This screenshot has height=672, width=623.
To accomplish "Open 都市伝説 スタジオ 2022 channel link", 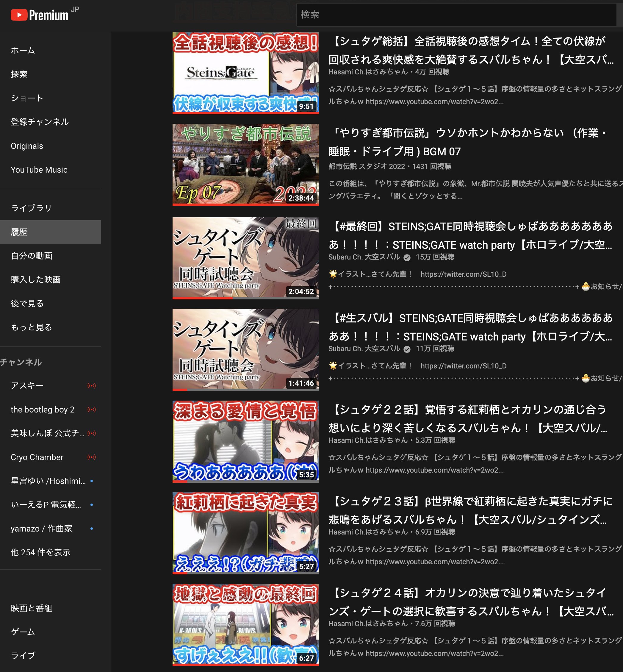I will click(367, 166).
